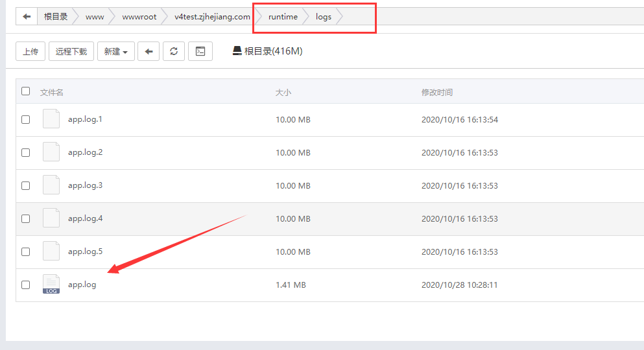Screen dimensions: 644x350
Task: Click the breadcrumb back arrow
Action: [x=27, y=17]
